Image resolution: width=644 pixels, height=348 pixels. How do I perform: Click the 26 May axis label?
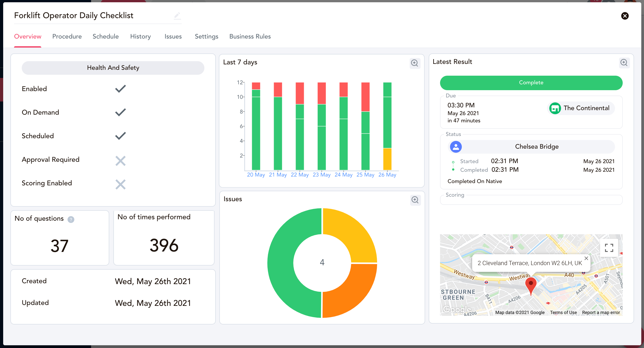tap(387, 175)
